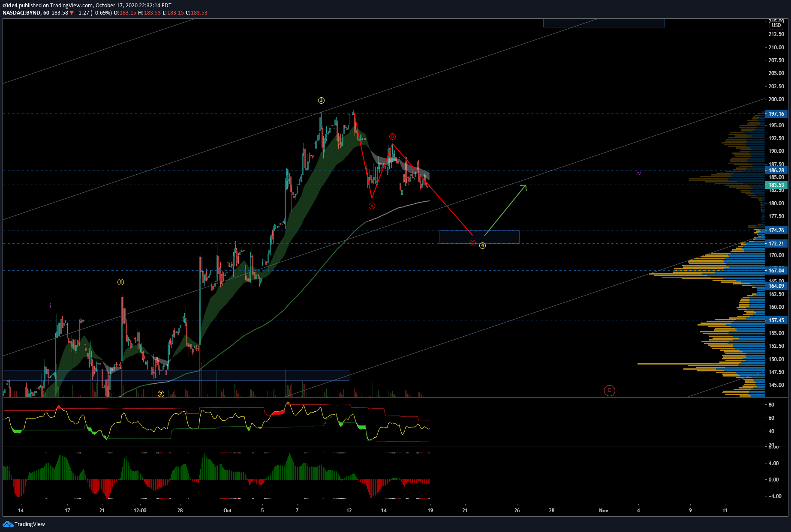Click the 4.00 level on histogram axis

[774, 463]
